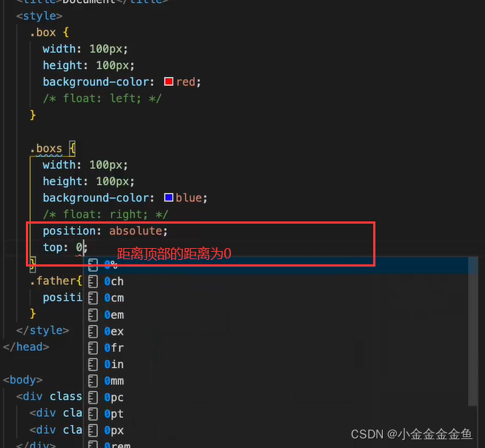Choose the 0ex suggestion

pyautogui.click(x=276, y=332)
